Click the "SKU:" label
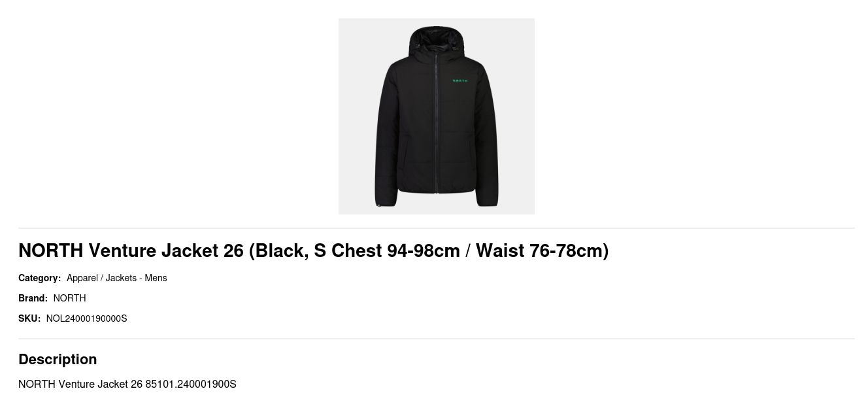This screenshot has height=410, width=868. pyautogui.click(x=29, y=318)
